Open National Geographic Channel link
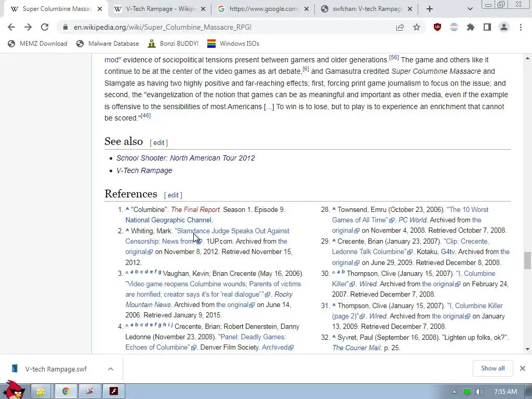This screenshot has height=399, width=532. point(168,220)
